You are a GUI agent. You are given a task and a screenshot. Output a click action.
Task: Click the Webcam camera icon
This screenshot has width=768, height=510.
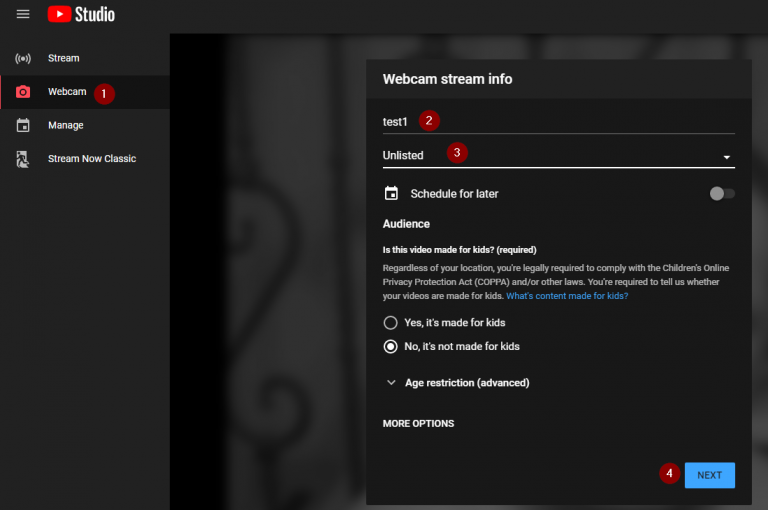[23, 92]
